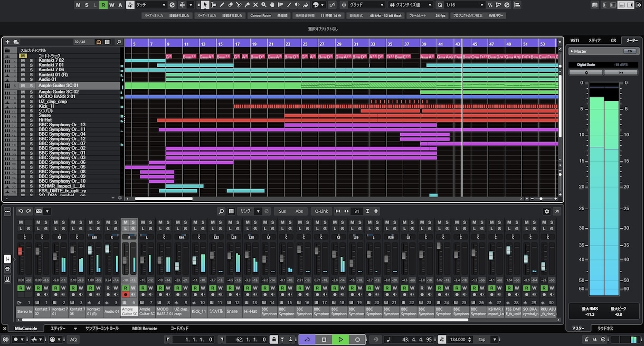Solo the MODO BASS 2 01 track
This screenshot has width=644, height=346.
tap(31, 97)
